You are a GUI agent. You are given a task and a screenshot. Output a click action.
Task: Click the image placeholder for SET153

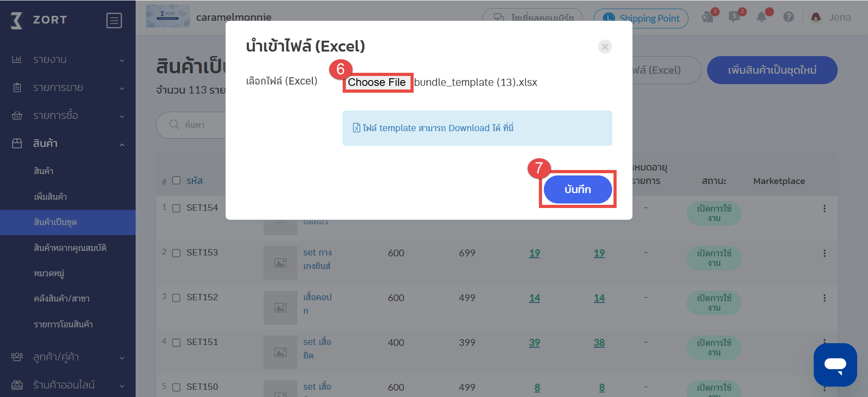click(x=280, y=263)
